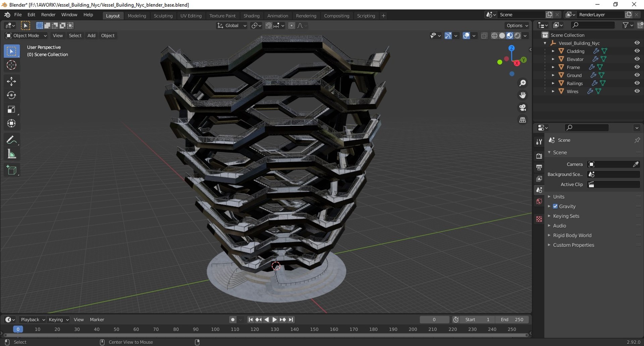
Task: Select solid viewport shading
Action: (x=502, y=36)
